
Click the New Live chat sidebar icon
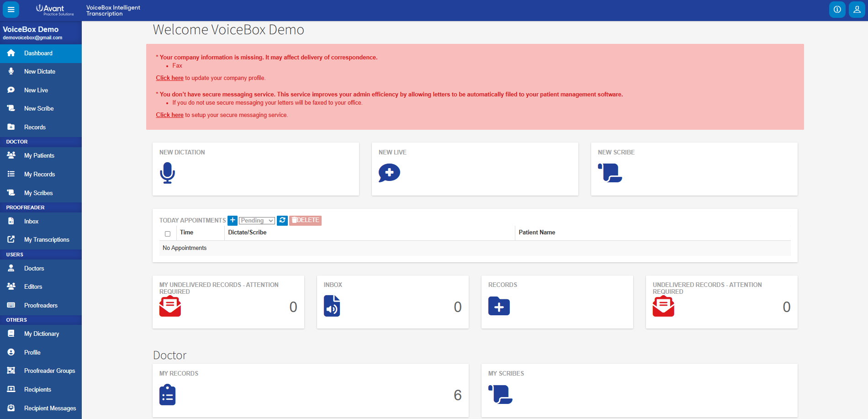11,90
